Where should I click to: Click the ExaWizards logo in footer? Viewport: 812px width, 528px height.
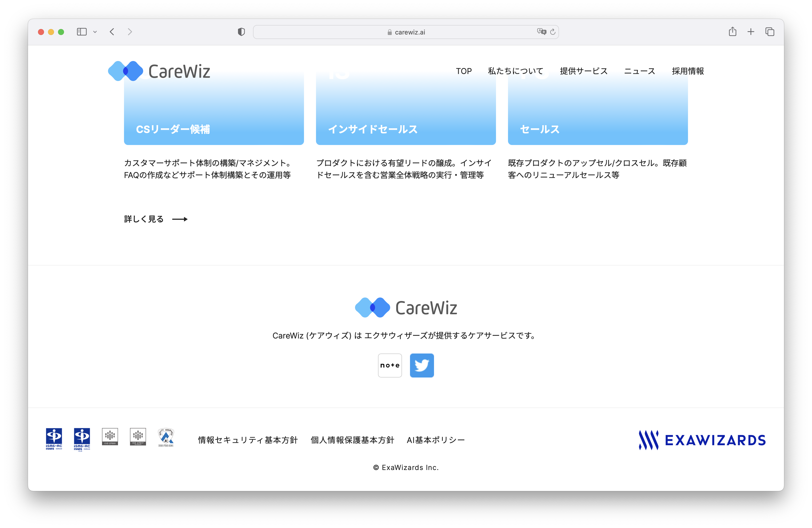[x=702, y=440]
